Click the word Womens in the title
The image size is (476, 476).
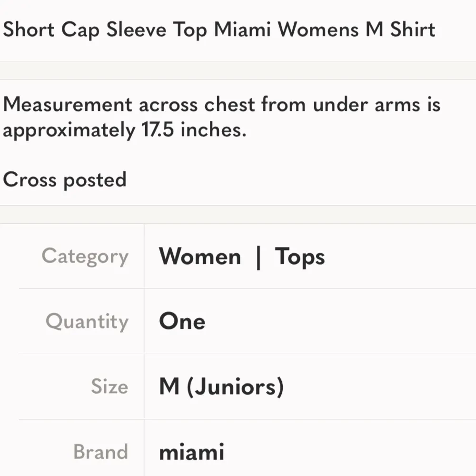(x=318, y=30)
